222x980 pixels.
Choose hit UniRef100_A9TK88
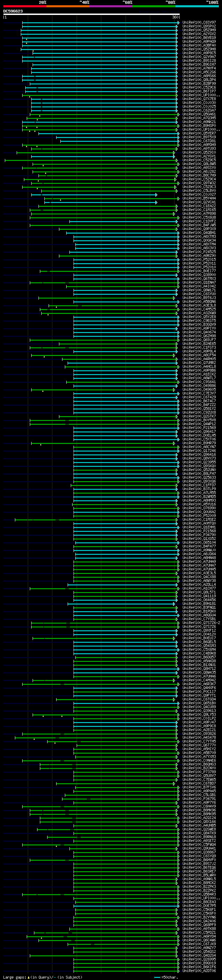199,929
